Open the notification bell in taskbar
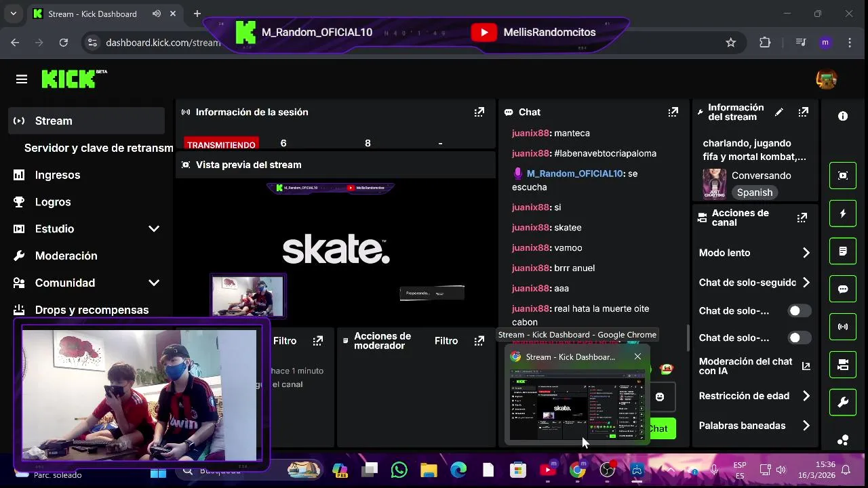868x488 pixels. point(846,470)
